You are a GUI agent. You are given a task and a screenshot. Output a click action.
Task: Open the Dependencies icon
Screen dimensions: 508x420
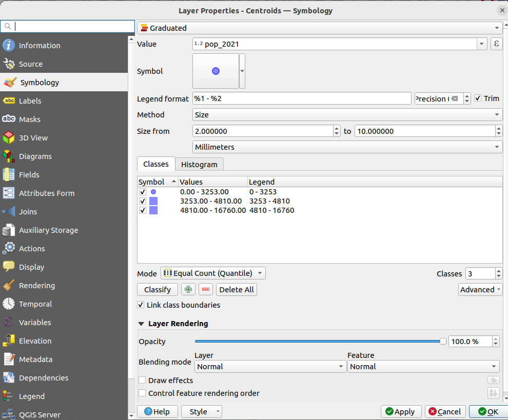9,377
